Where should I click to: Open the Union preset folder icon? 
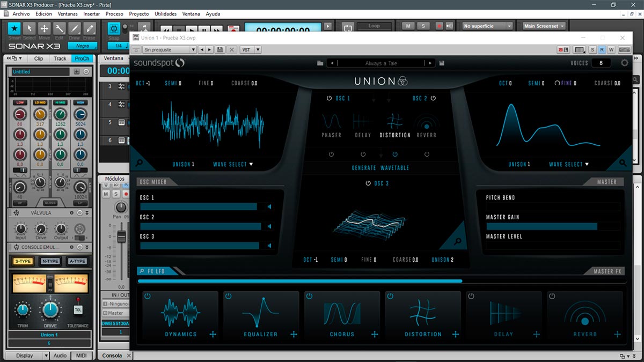320,63
